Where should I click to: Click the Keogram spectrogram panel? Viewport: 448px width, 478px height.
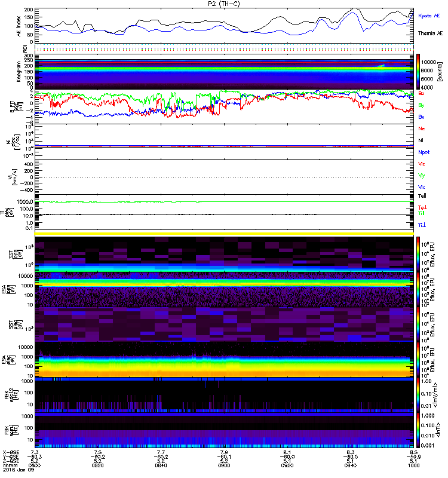(x=224, y=72)
